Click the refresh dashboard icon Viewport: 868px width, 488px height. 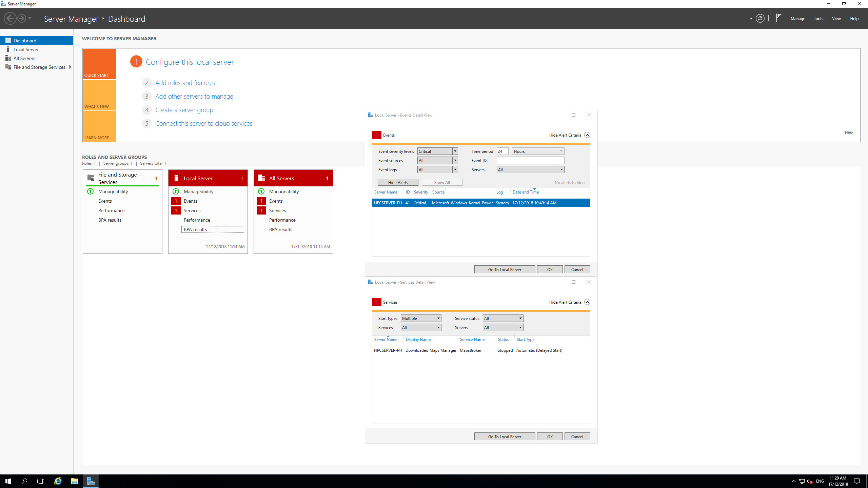point(760,18)
